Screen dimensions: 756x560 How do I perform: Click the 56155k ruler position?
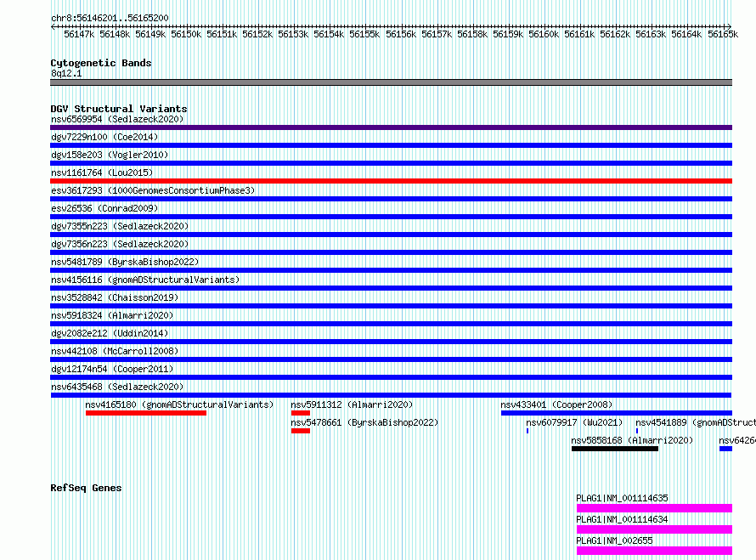[364, 34]
